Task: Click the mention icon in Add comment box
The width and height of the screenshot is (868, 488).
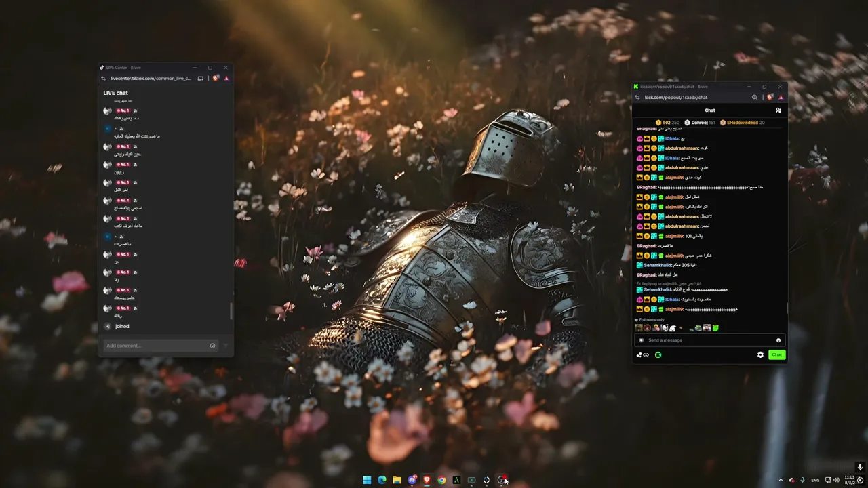Action: [x=212, y=346]
